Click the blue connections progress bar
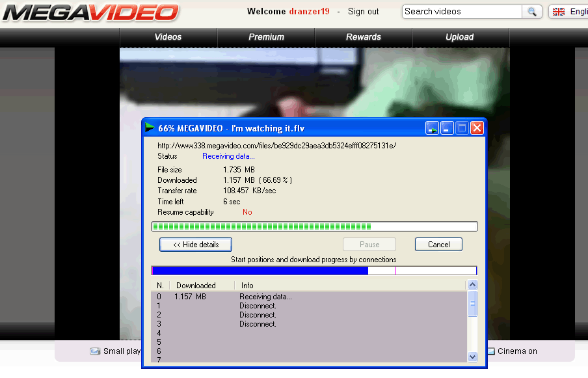The height and width of the screenshot is (378, 588). (x=314, y=271)
